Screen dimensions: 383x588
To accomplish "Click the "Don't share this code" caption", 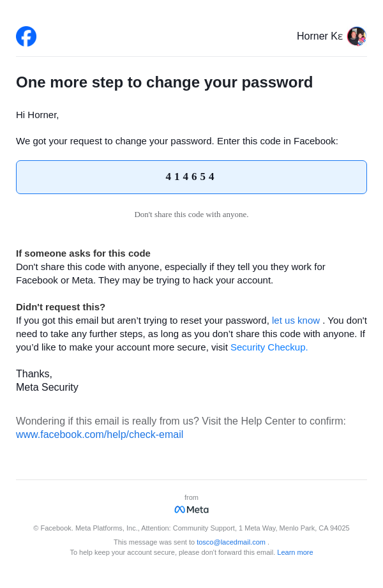I will coord(191,215).
